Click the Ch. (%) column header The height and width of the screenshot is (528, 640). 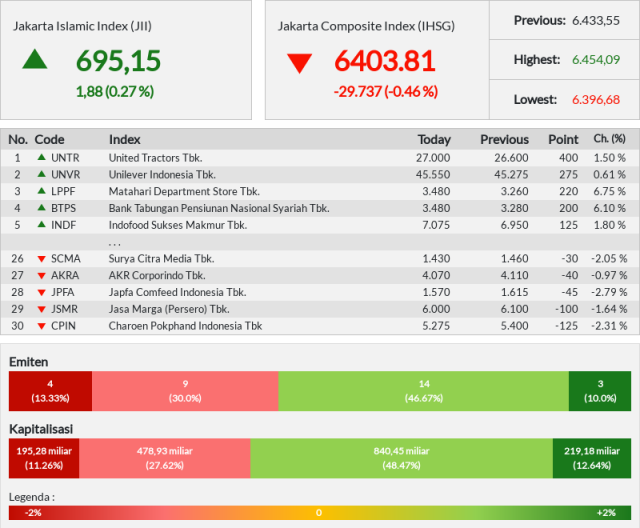(x=609, y=139)
